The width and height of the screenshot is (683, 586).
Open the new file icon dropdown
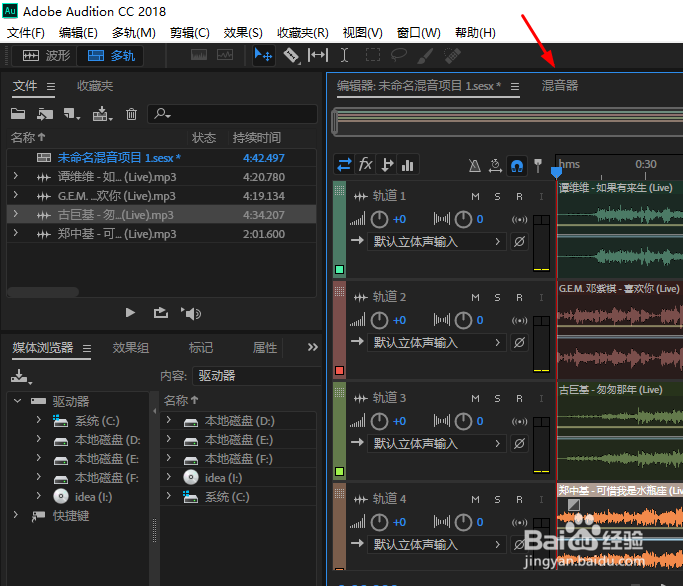coord(71,114)
